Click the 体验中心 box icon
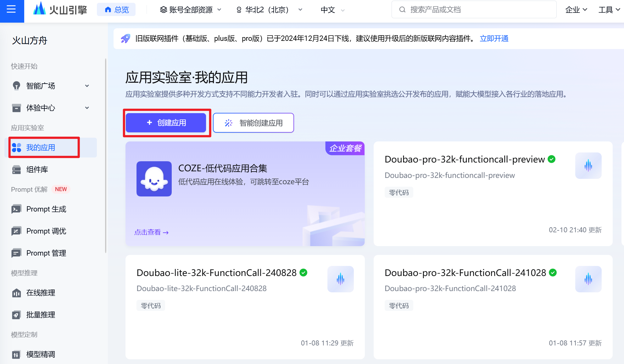 (x=16, y=108)
